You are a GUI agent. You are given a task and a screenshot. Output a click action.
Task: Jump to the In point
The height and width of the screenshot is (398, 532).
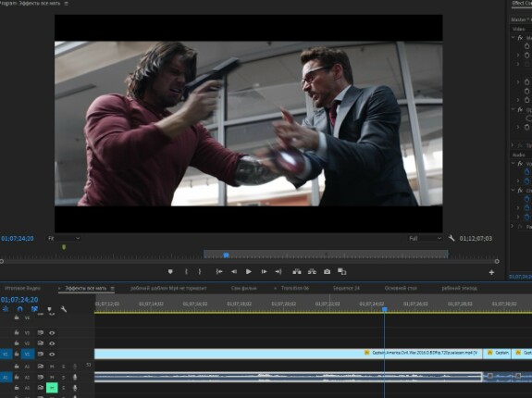[x=219, y=272]
